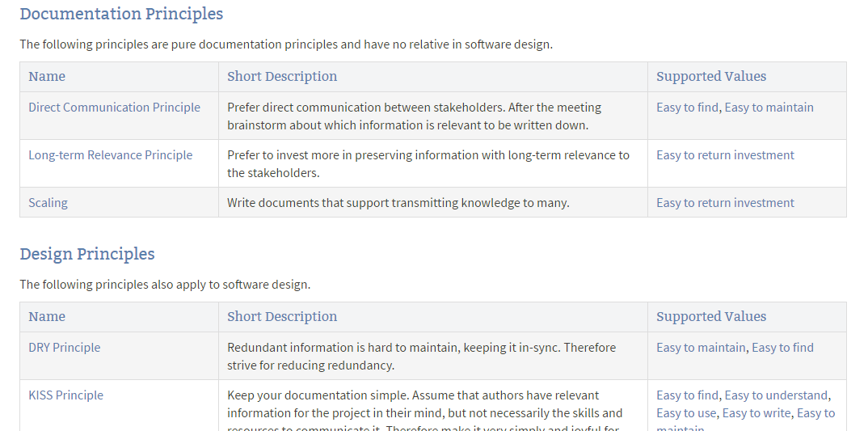Click Short Description header in Design Principles table
Viewport: 868px width, 431px height.
pyautogui.click(x=282, y=317)
